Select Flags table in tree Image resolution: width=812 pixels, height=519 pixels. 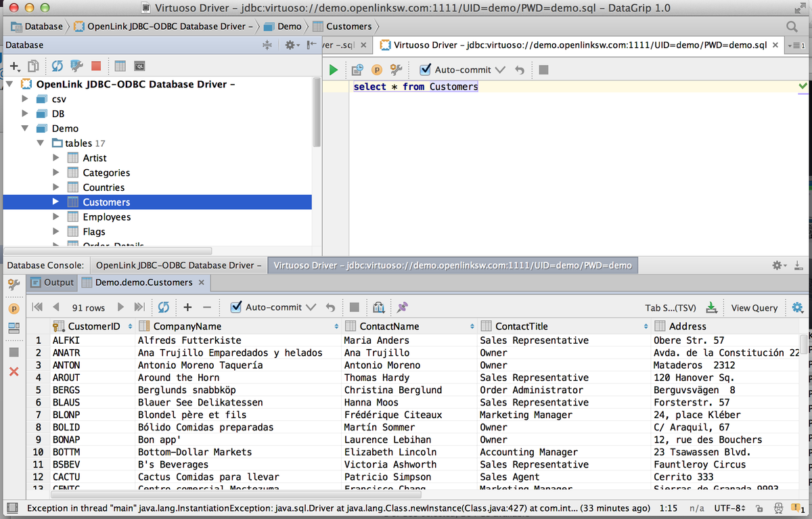coord(94,231)
